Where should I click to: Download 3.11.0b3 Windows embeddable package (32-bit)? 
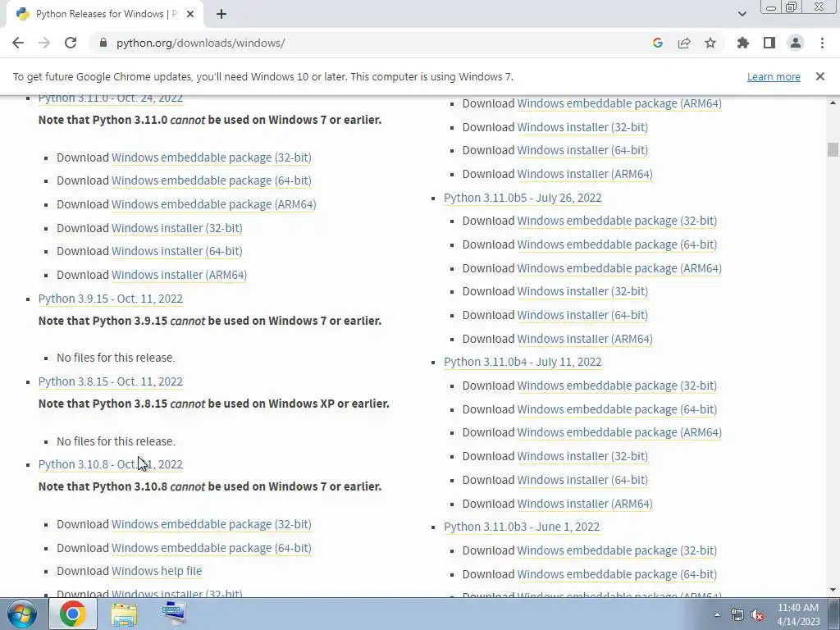click(617, 550)
